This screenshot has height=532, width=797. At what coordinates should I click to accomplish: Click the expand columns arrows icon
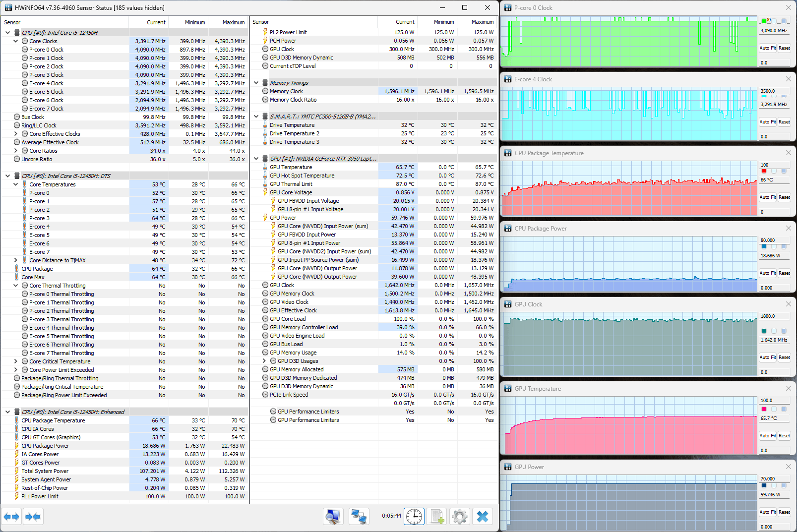pos(11,517)
